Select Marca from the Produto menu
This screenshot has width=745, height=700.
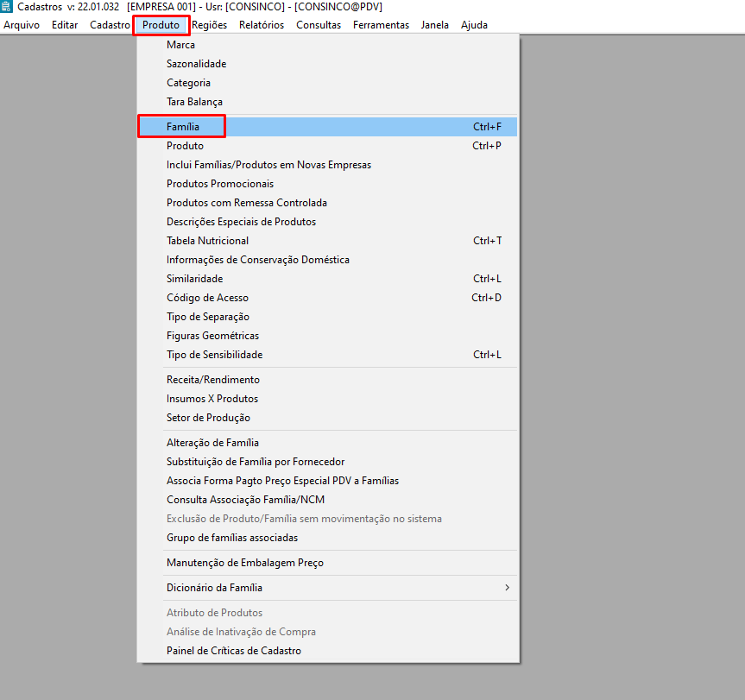click(x=327, y=45)
